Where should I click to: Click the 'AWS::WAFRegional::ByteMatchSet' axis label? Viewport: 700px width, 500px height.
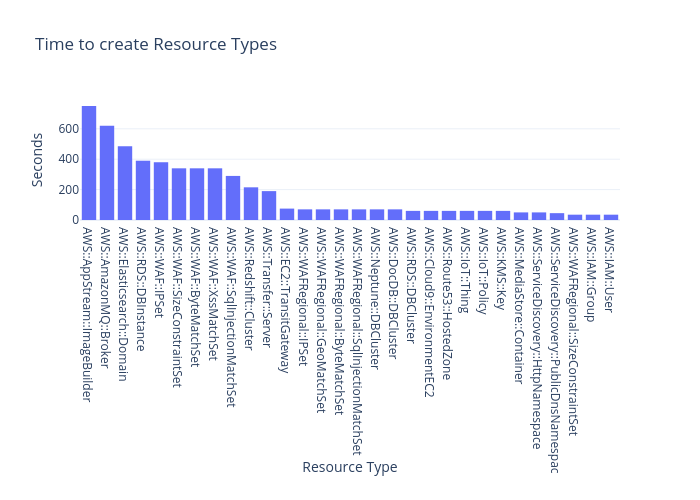pos(340,321)
